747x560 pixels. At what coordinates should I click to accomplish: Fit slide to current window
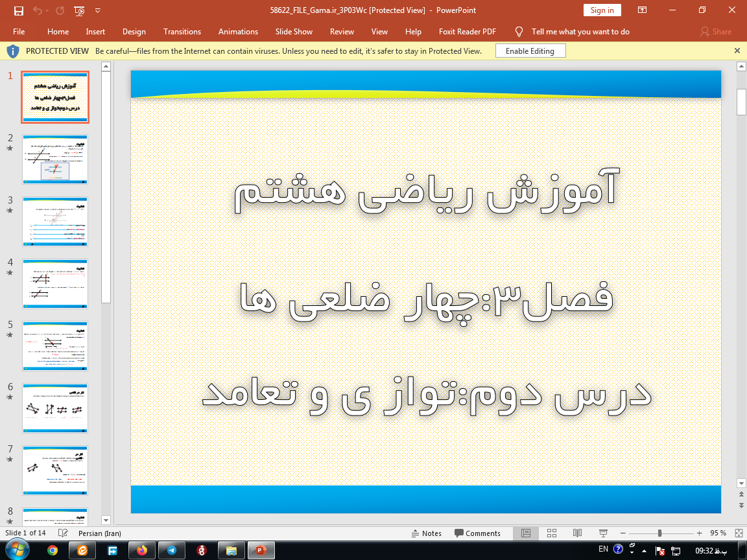[x=739, y=533]
